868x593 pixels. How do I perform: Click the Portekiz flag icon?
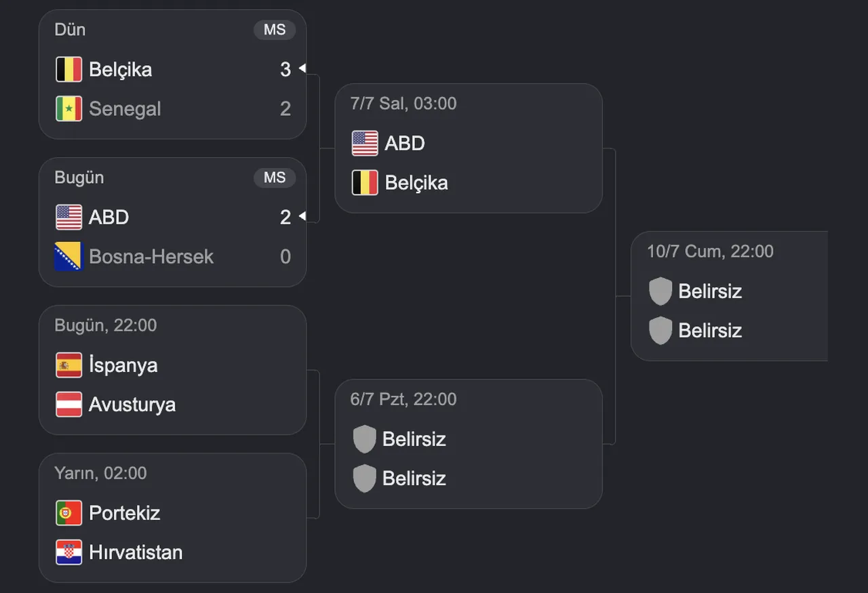coord(68,512)
